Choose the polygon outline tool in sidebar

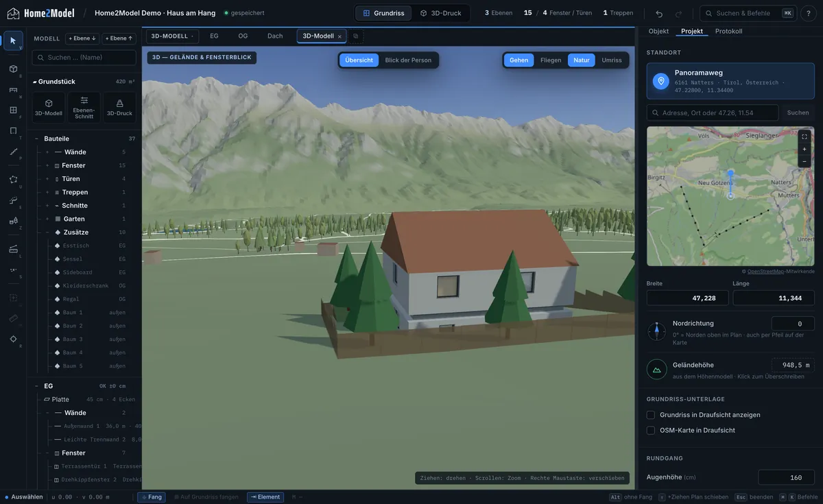[x=13, y=180]
